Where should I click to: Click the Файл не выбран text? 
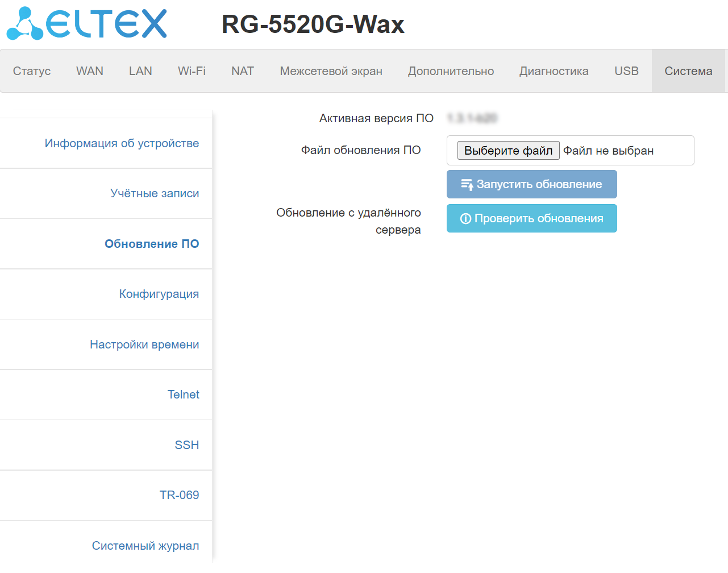pos(609,151)
